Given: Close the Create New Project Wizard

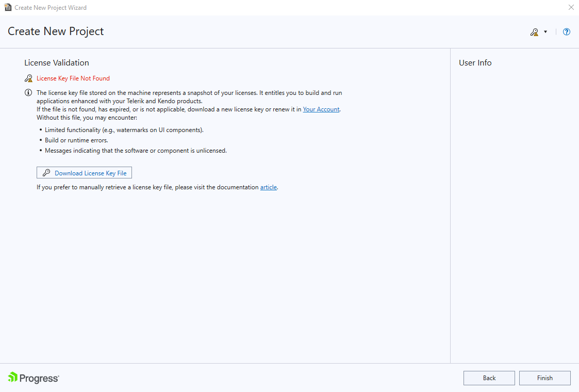Looking at the screenshot, I should coord(571,7).
